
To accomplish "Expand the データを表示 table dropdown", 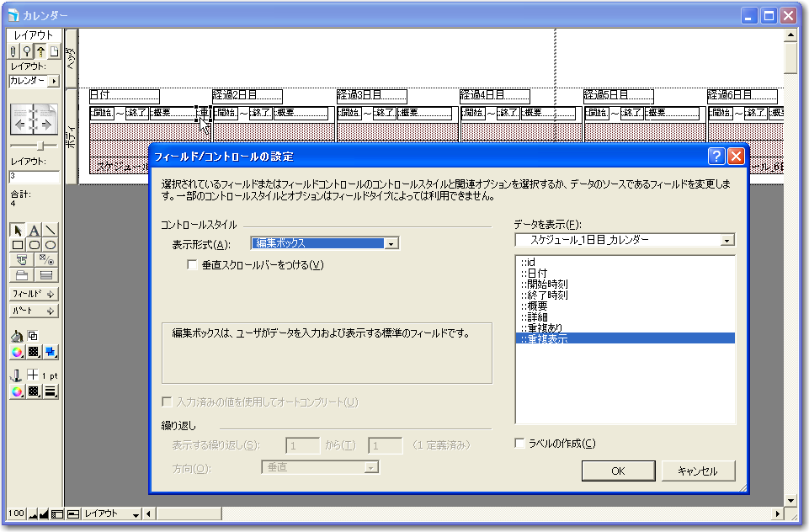I will (727, 241).
